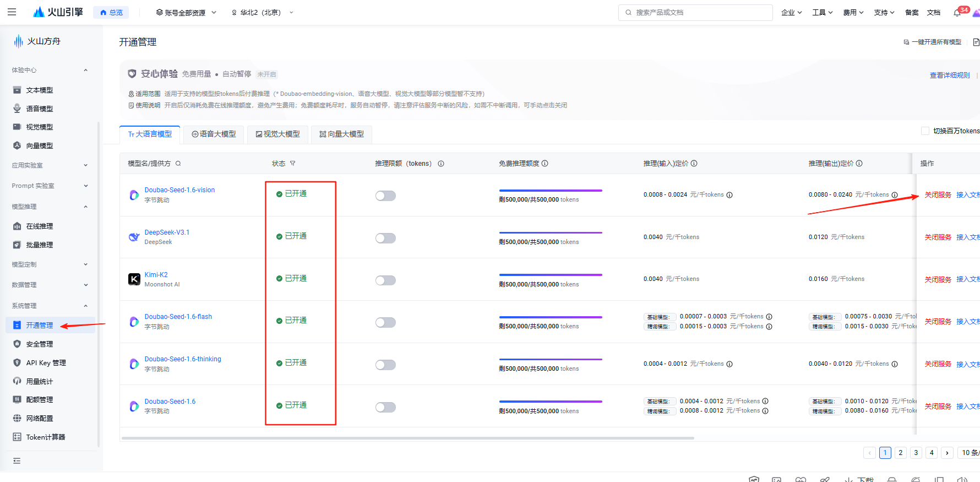Click the 批量推理 sidebar icon
This screenshot has width=980, height=482.
pyautogui.click(x=17, y=245)
